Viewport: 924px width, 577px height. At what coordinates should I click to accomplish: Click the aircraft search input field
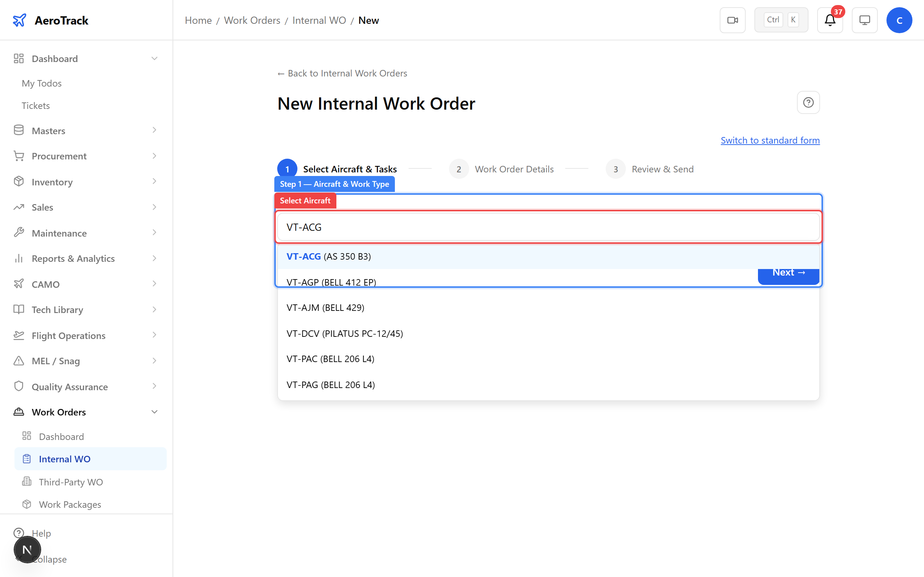pyautogui.click(x=548, y=227)
